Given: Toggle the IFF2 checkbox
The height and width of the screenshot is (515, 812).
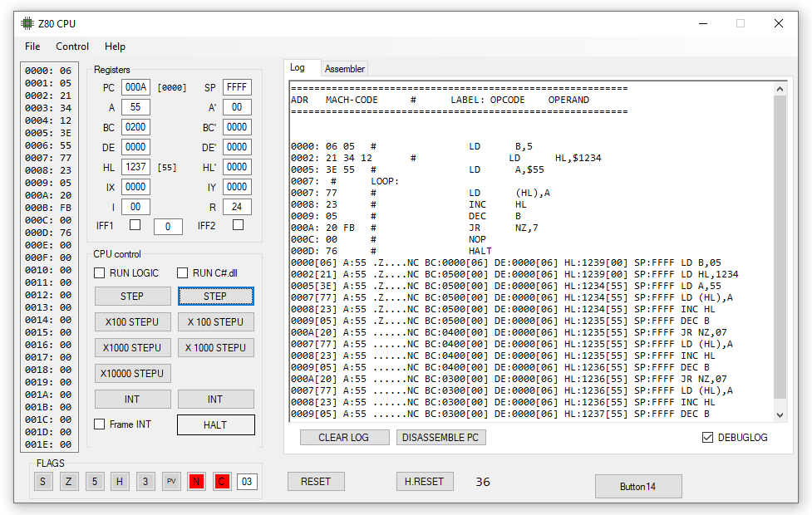Looking at the screenshot, I should (238, 224).
